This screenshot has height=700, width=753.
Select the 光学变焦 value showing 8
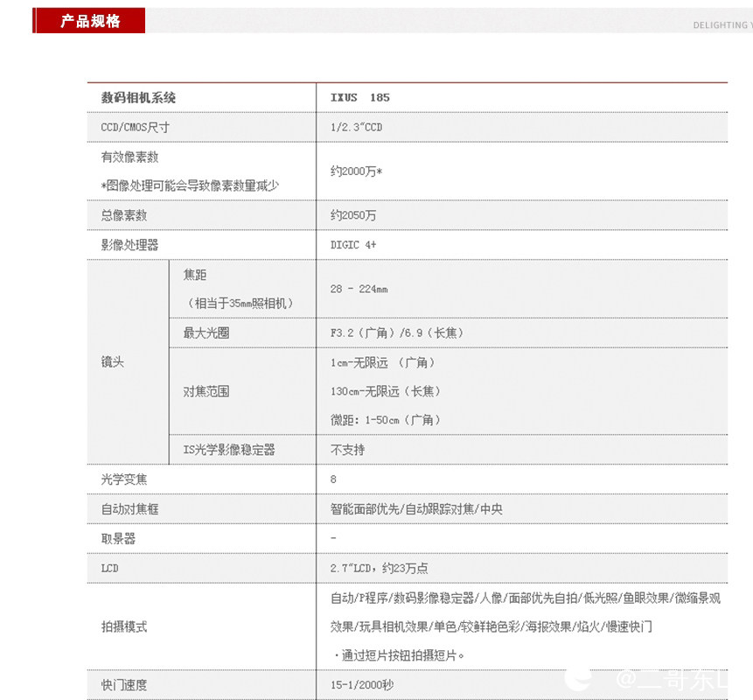(331, 479)
